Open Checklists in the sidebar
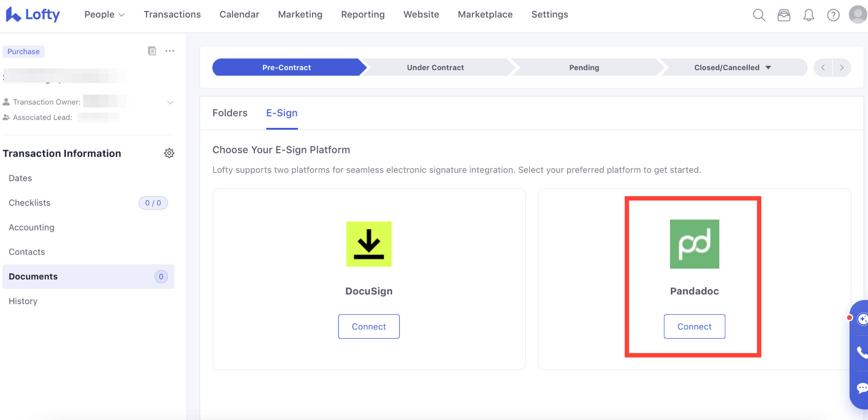This screenshot has width=868, height=420. coord(30,203)
